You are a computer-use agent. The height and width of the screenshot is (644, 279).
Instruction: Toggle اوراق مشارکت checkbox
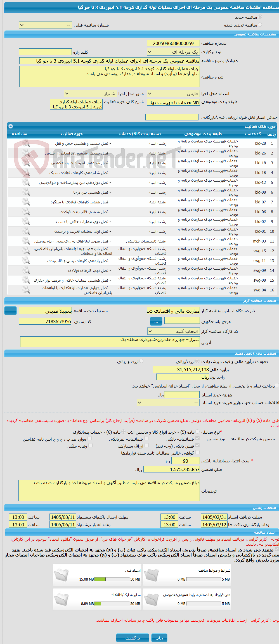tap(146, 445)
